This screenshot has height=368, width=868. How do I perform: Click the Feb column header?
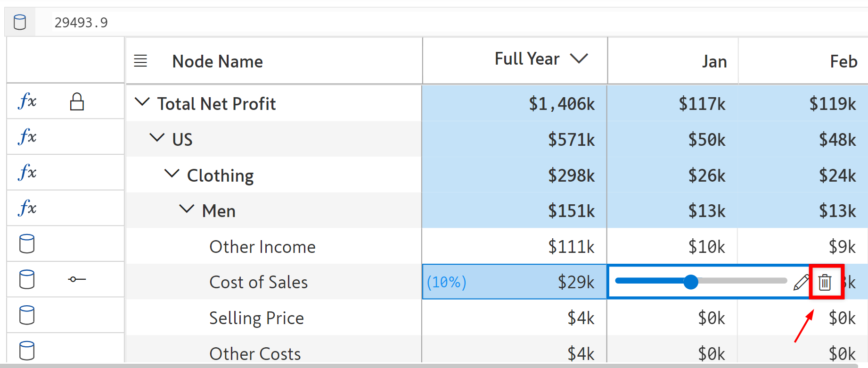[x=843, y=61]
